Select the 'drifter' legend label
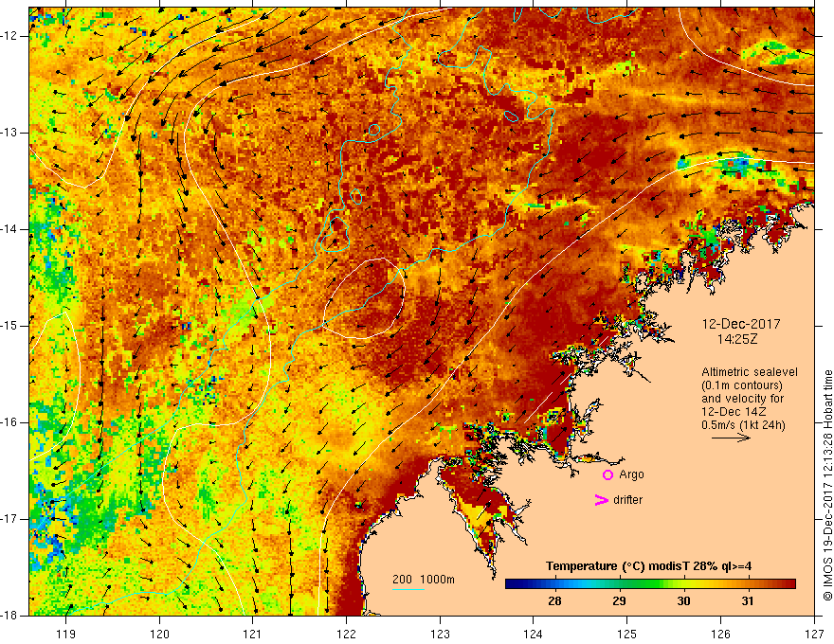The height and width of the screenshot is (644, 834). coord(627,500)
